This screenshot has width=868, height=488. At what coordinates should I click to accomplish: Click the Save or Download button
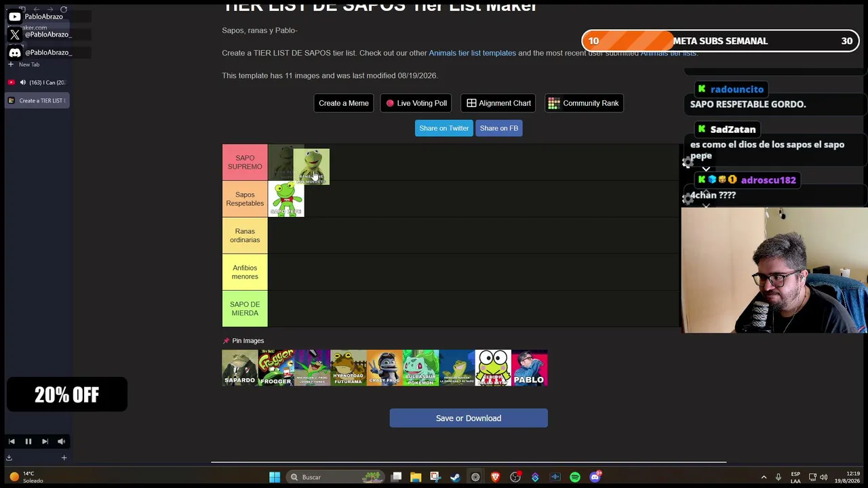(x=469, y=418)
